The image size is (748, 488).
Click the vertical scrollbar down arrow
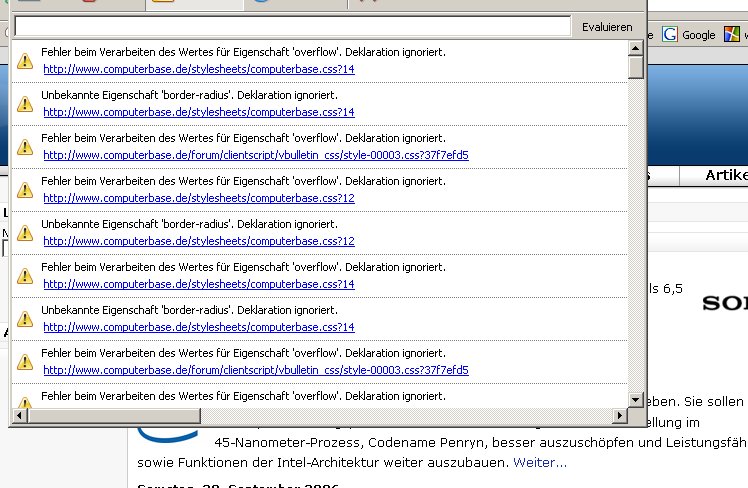point(635,400)
